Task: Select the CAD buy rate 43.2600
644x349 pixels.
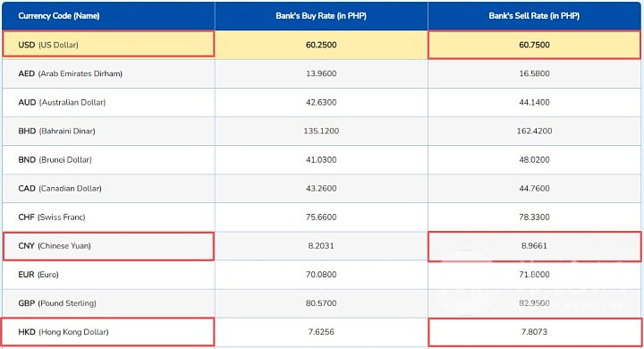Action: pos(321,188)
